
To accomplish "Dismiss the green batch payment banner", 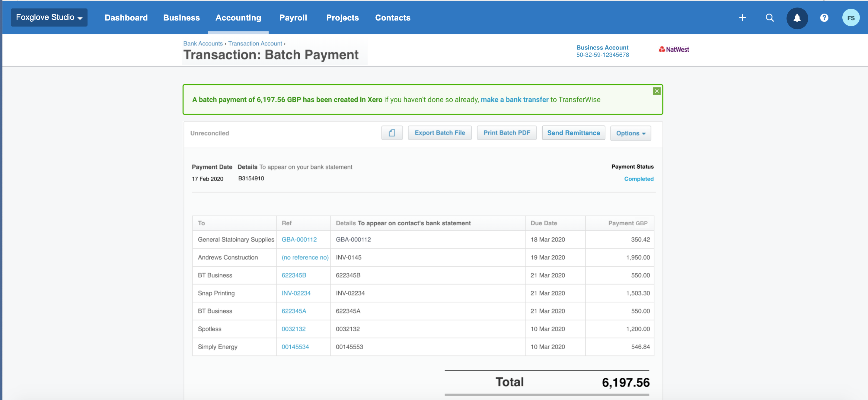I will click(656, 91).
